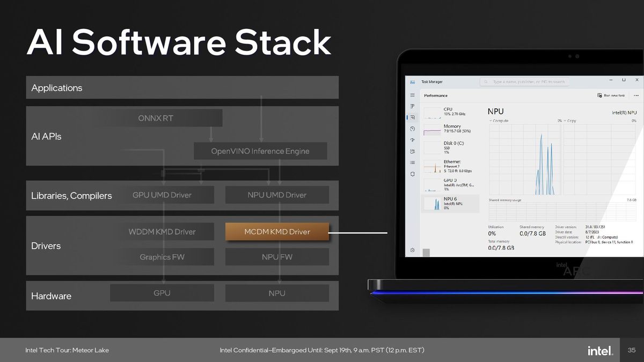Minimize the Task Manager window
Screen dimensions: 644x362
(x=611, y=80)
